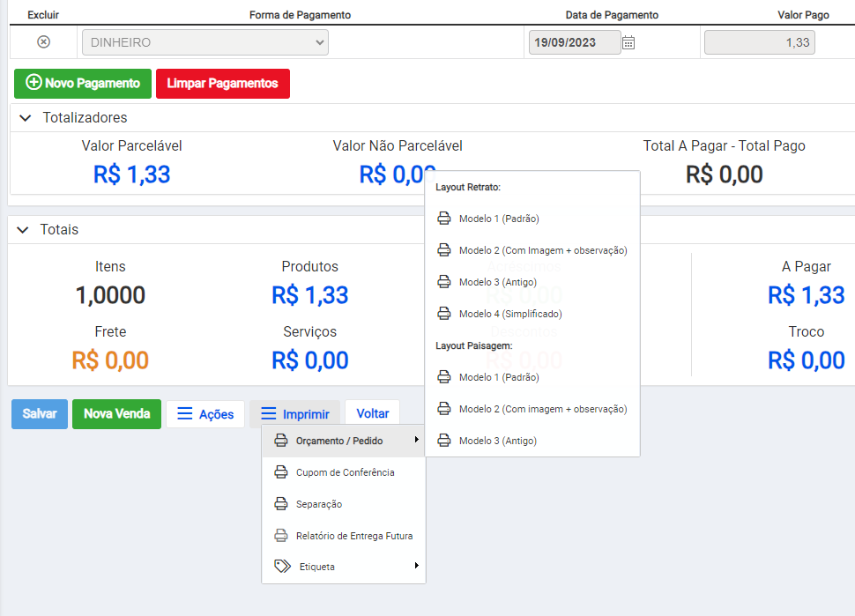855x616 pixels.
Task: Click the Data de Pagamento date field
Action: click(x=573, y=42)
